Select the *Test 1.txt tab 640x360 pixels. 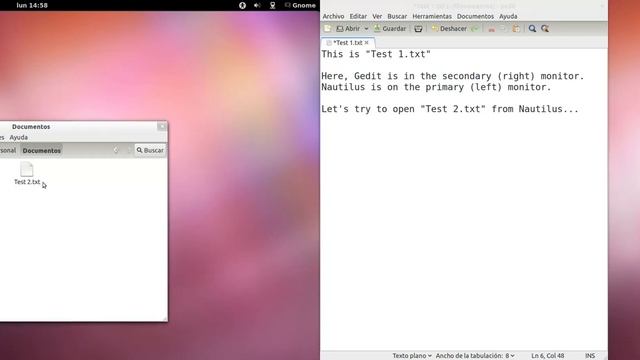(x=347, y=42)
